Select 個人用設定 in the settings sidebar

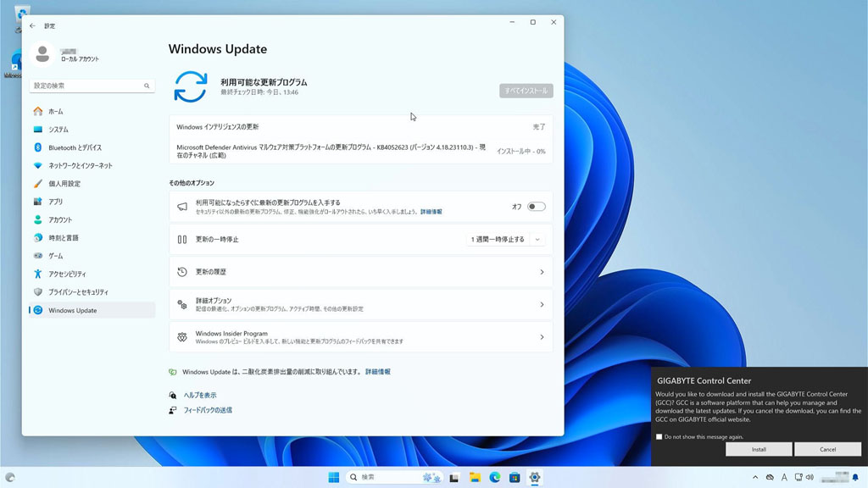coord(64,184)
